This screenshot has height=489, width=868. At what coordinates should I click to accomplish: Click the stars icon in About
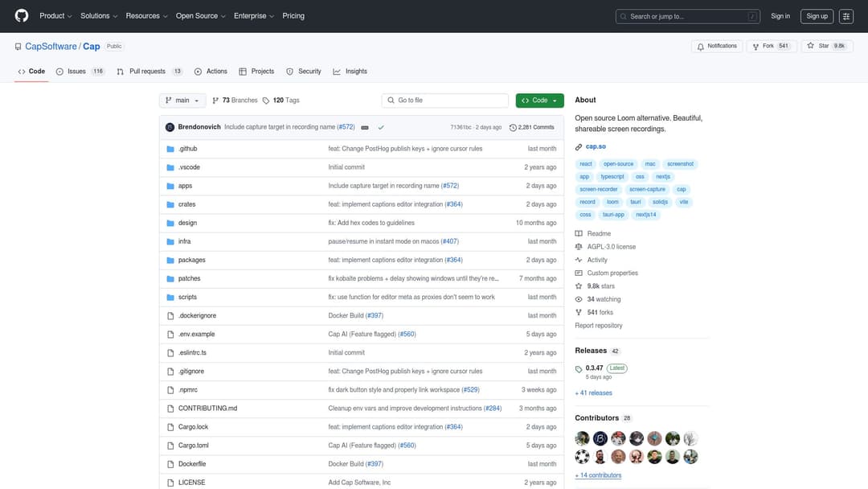pos(579,286)
